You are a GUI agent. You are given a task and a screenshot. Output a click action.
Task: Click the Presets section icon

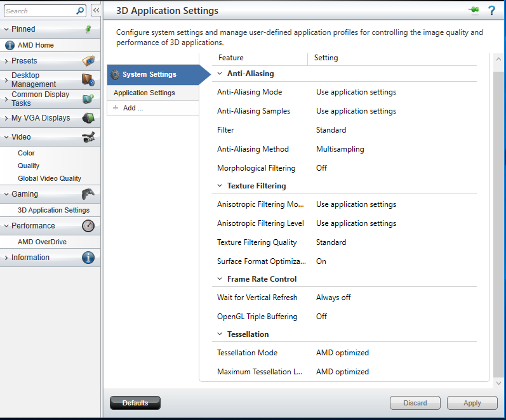point(88,61)
